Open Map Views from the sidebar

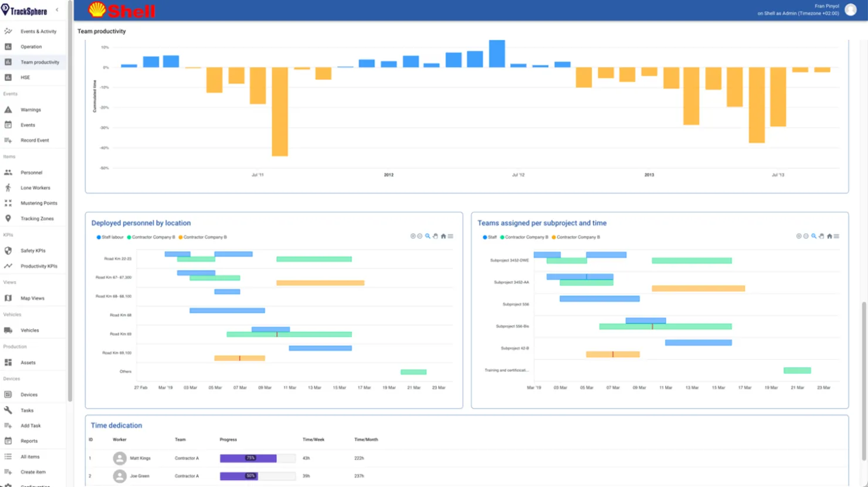tap(31, 298)
